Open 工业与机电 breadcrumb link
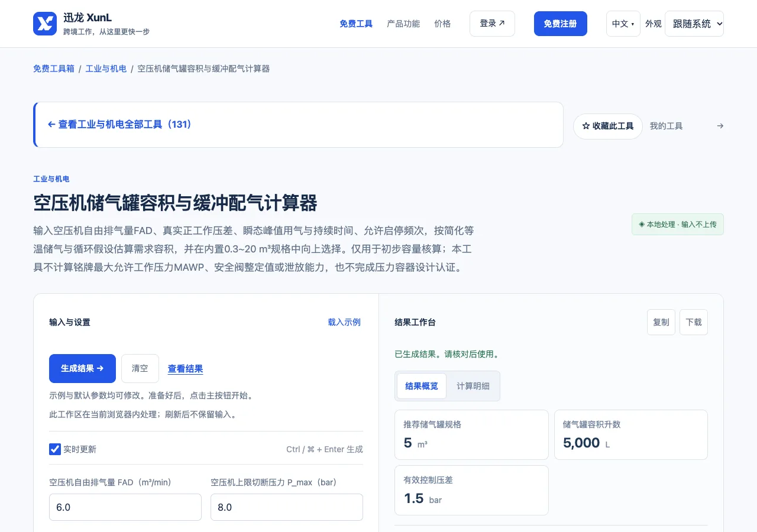Image resolution: width=757 pixels, height=532 pixels. click(x=106, y=69)
